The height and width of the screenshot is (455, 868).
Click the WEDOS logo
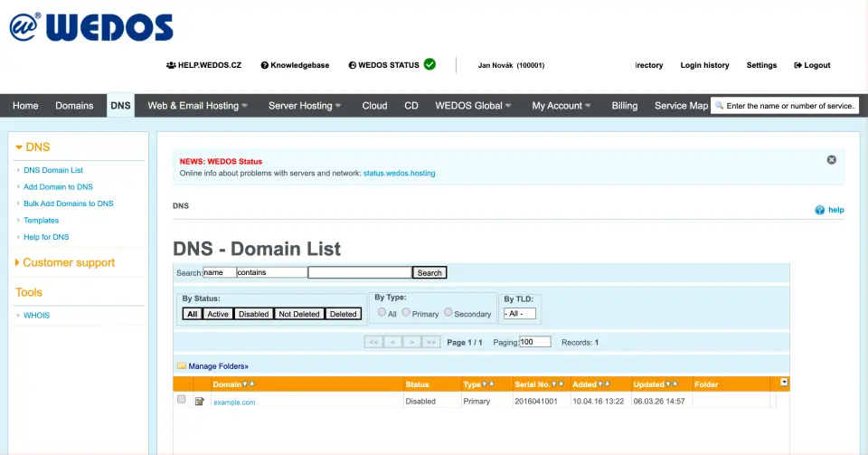(90, 27)
